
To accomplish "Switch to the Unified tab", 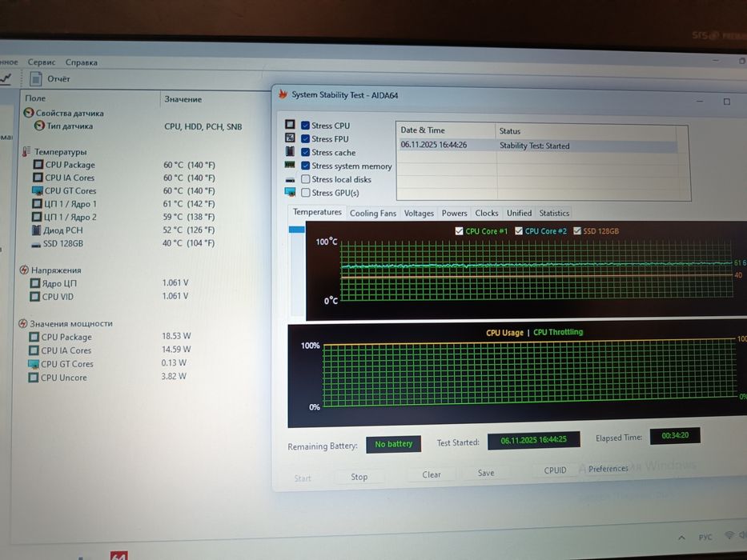I will [x=519, y=214].
